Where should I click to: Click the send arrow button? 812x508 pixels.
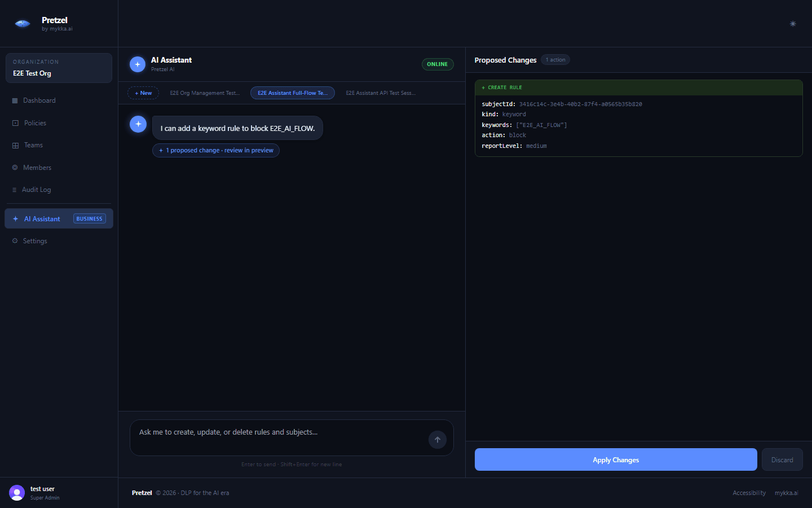[x=438, y=440]
